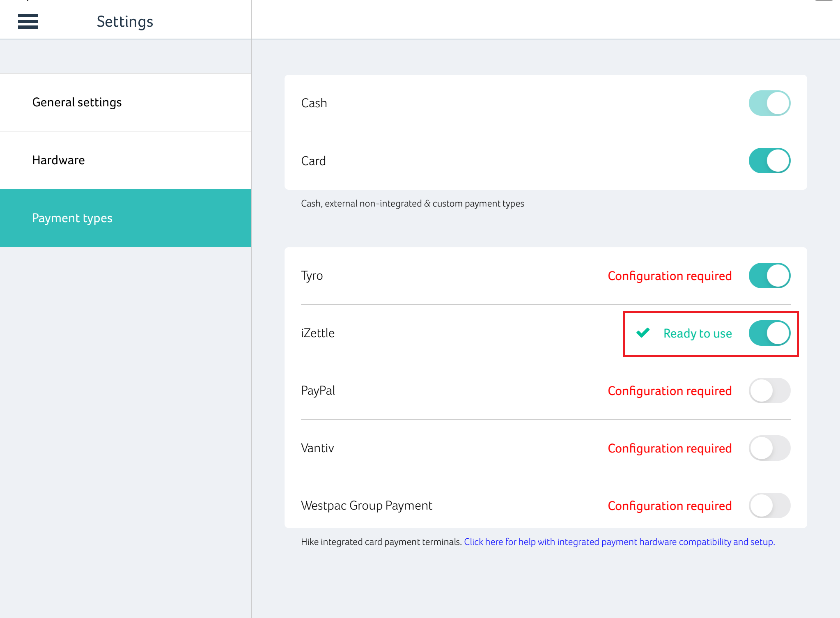Turn off the Tyro toggle
This screenshot has height=618, width=840.
[769, 276]
